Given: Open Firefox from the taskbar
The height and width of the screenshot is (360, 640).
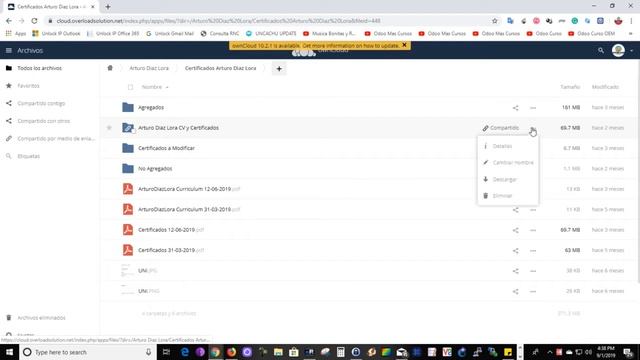Looking at the screenshot, I should tap(231, 352).
